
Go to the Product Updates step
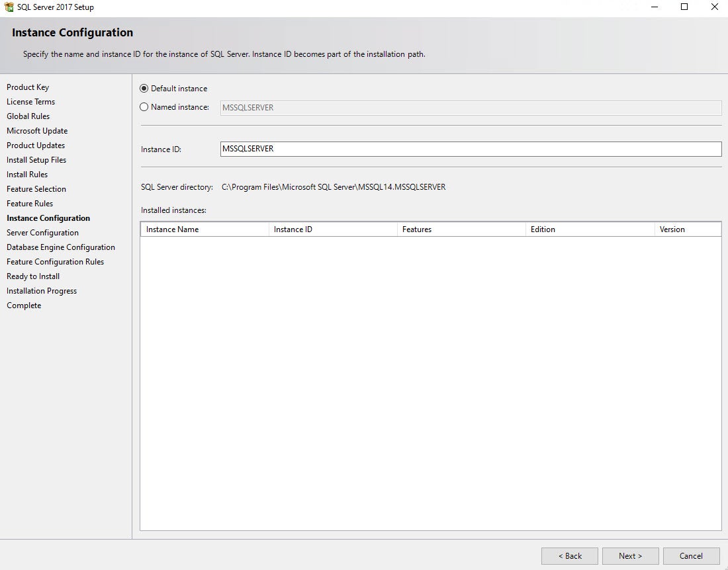coord(36,145)
